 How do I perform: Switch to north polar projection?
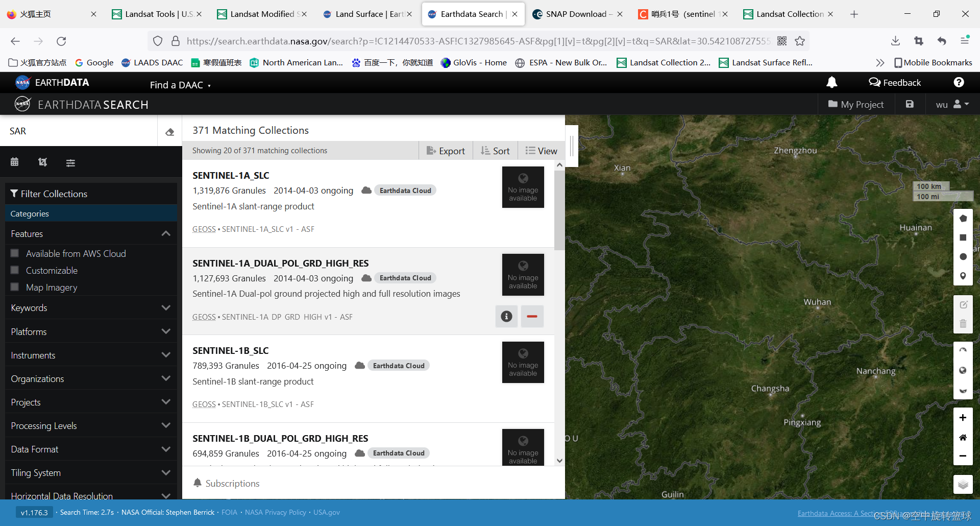963,351
